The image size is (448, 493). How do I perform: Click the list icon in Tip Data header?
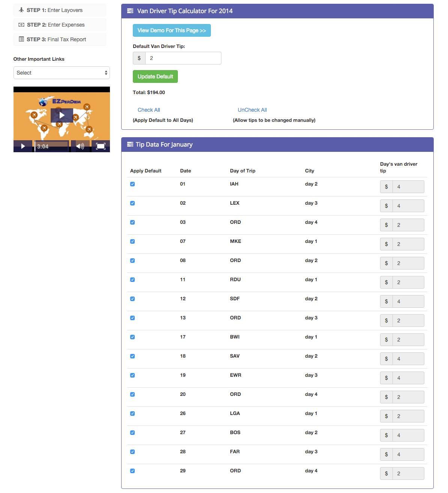pos(130,144)
